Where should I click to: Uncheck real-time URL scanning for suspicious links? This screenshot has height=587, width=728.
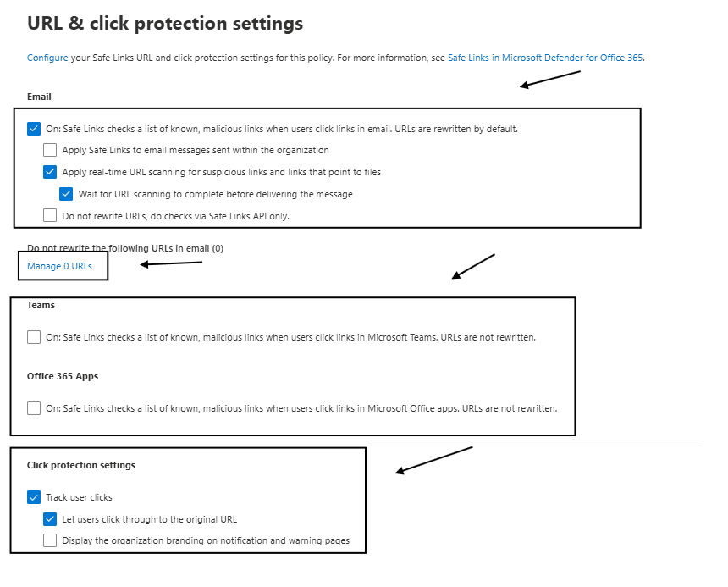point(48,172)
